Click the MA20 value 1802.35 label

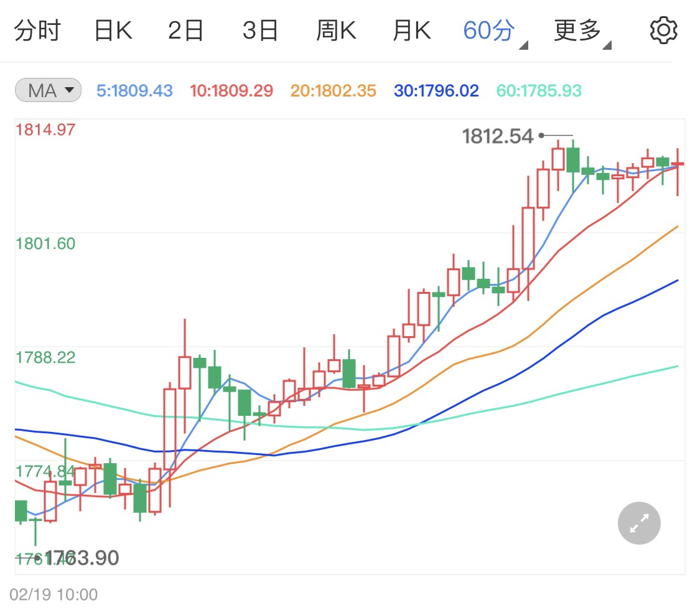tap(334, 91)
